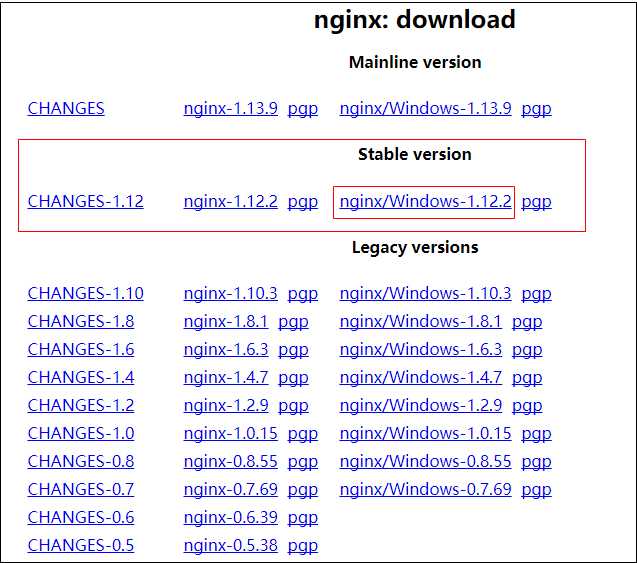
Task: Open the mainline CHANGES link
Action: pos(66,108)
